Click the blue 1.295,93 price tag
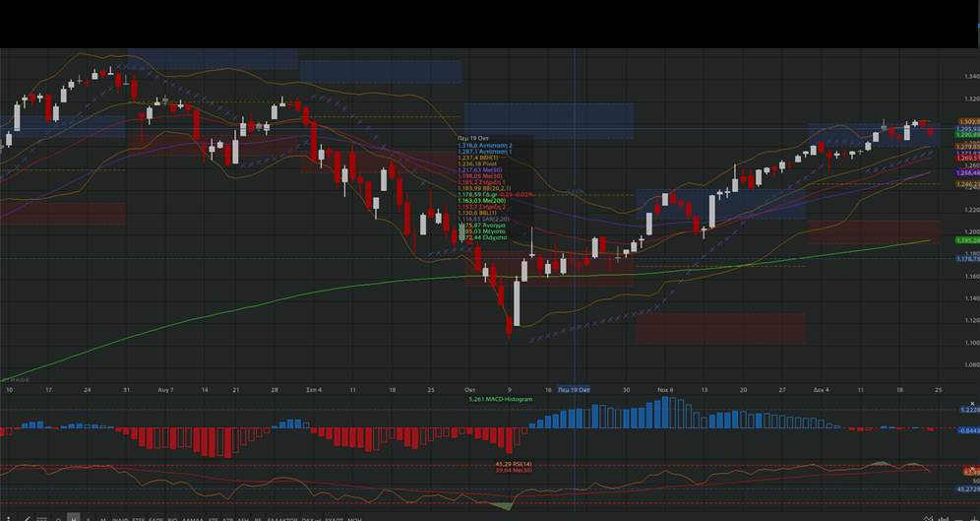This screenshot has width=980, height=521. [968, 129]
